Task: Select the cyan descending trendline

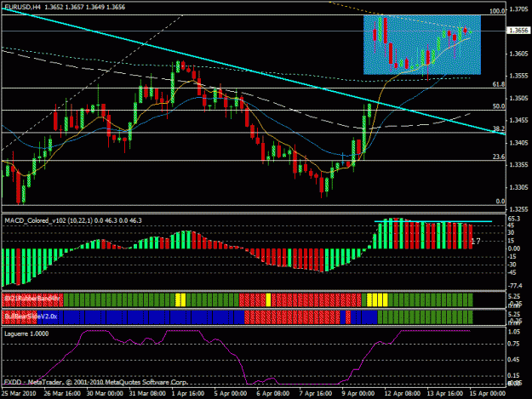Action: click(254, 71)
